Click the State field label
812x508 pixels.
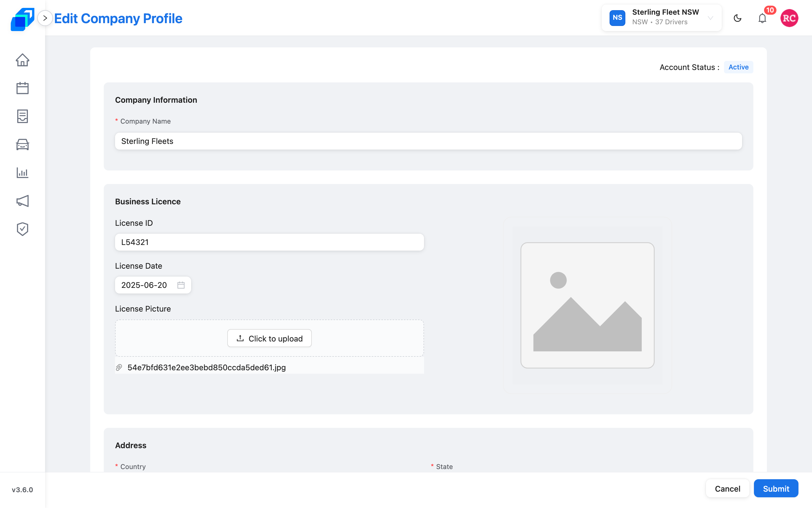[445, 467]
